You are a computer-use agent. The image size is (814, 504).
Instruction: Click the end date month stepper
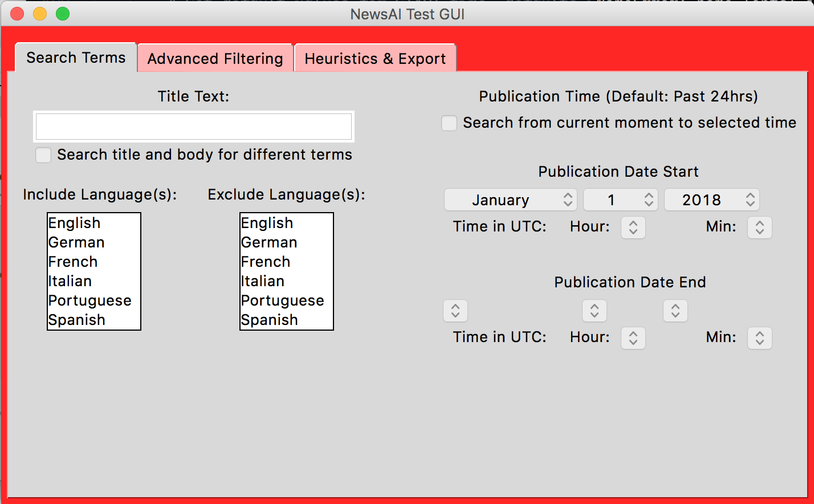(455, 311)
